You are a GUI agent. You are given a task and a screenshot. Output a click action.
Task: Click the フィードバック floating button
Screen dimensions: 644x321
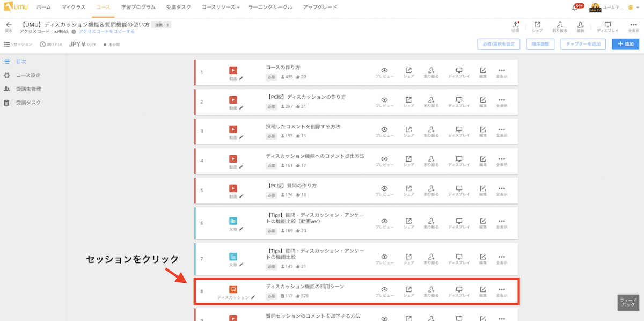click(628, 302)
